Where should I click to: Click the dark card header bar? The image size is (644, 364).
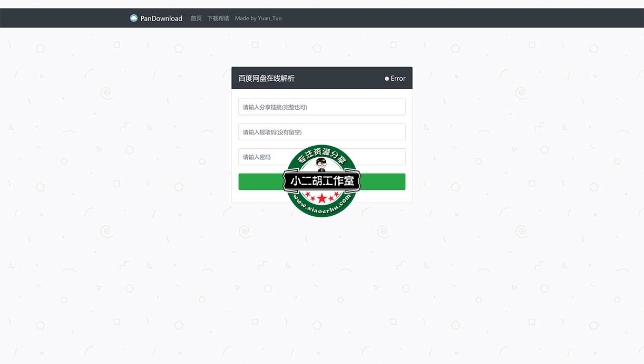337,79
